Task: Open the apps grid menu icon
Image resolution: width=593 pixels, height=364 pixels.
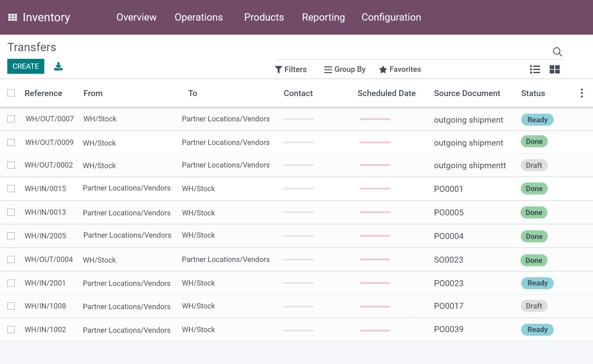Action: coord(12,17)
